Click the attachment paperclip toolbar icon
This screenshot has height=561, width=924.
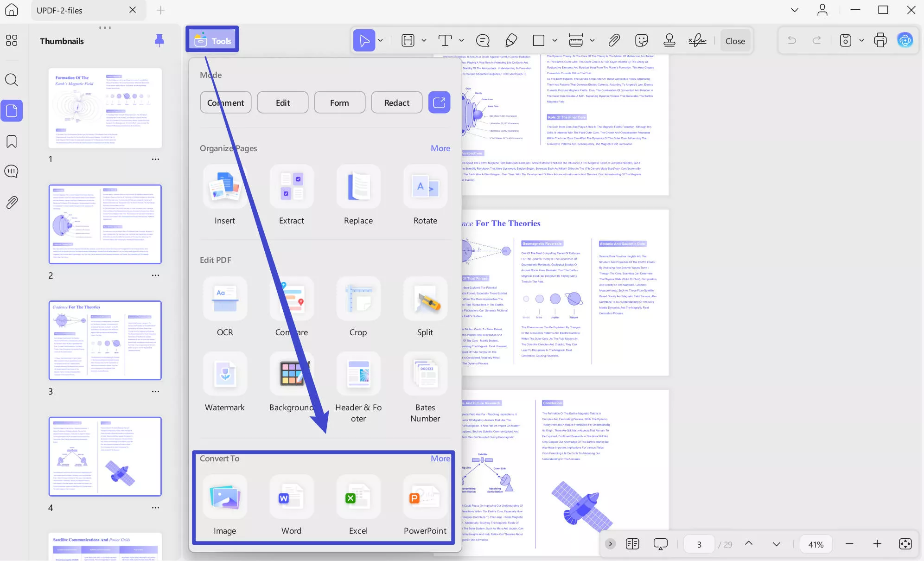pyautogui.click(x=614, y=41)
